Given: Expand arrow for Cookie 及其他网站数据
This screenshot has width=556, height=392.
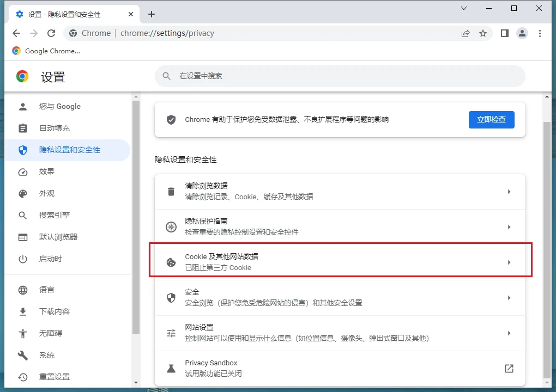Looking at the screenshot, I should click(509, 262).
